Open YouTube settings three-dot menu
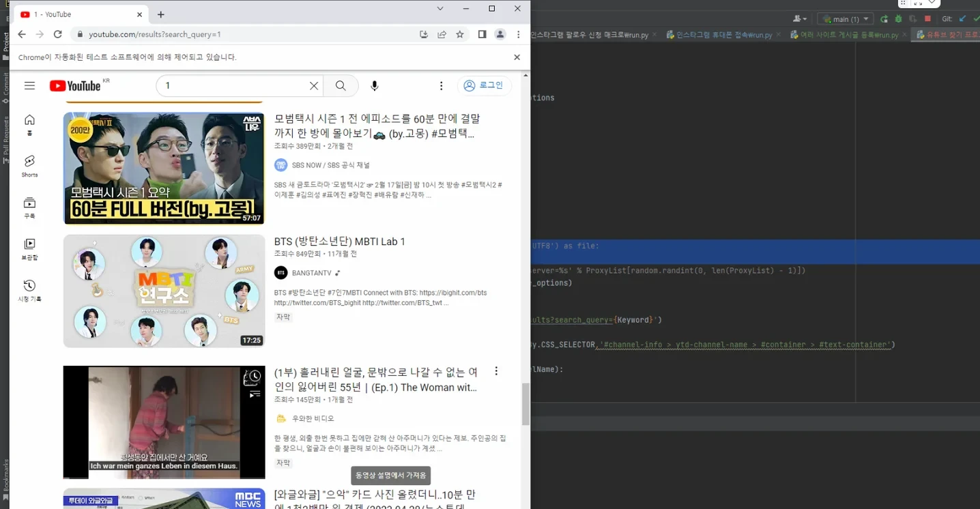The height and width of the screenshot is (509, 980). pyautogui.click(x=442, y=85)
